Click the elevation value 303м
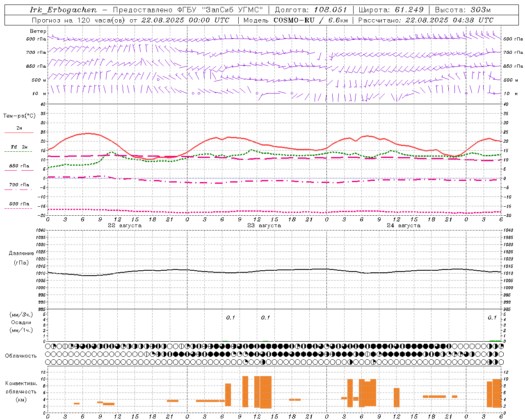Image resolution: width=525 pixels, height=420 pixels. pos(481,10)
